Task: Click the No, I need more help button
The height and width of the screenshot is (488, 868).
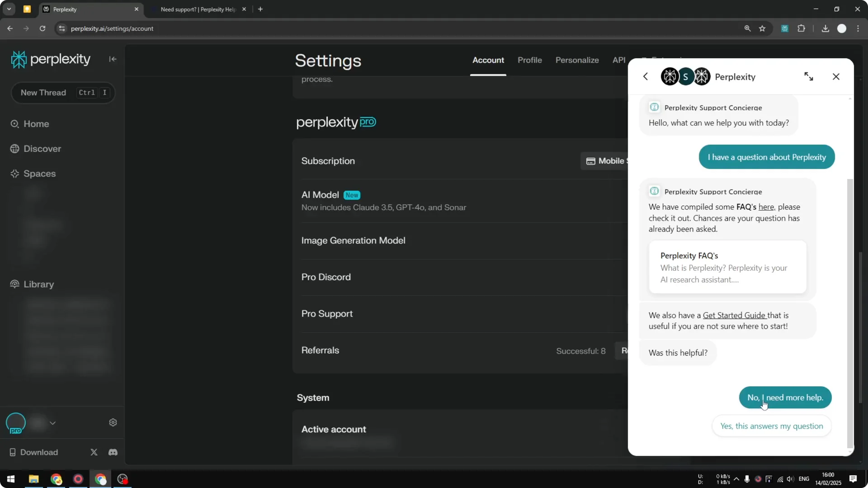Action: click(x=784, y=398)
